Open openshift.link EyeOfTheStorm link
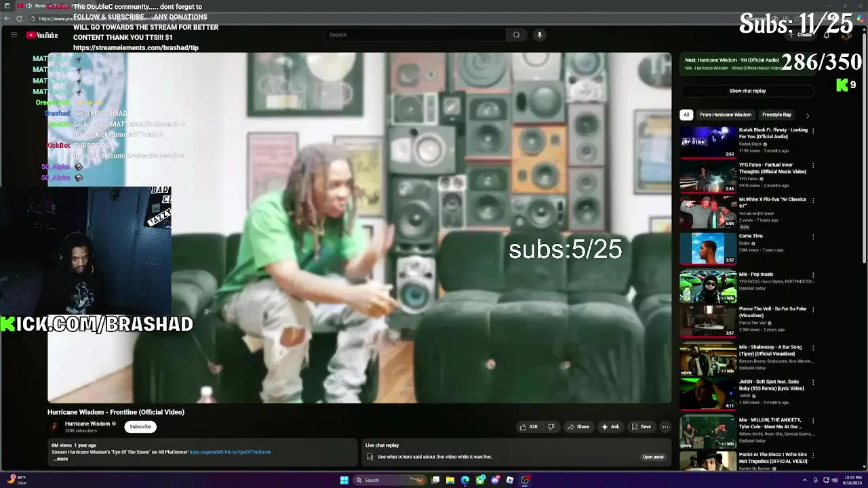This screenshot has height=488, width=868. coord(230,452)
